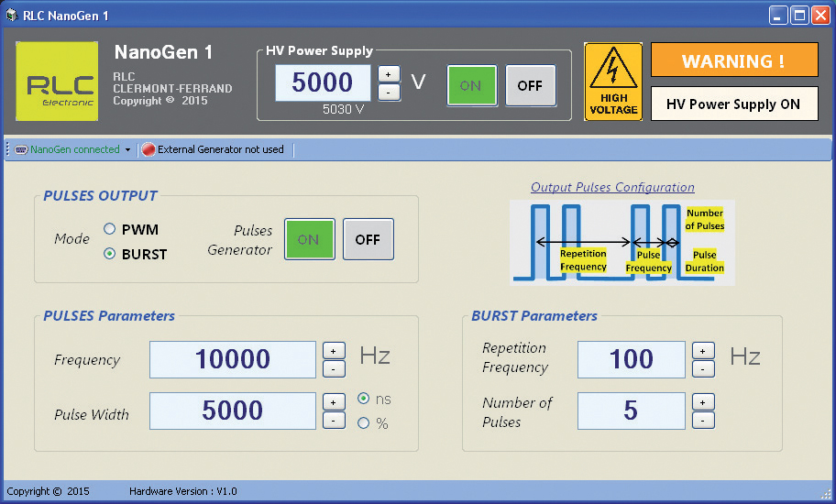This screenshot has width=836, height=504.
Task: Click the Repetition Frequency field showing 100
Action: 632,359
